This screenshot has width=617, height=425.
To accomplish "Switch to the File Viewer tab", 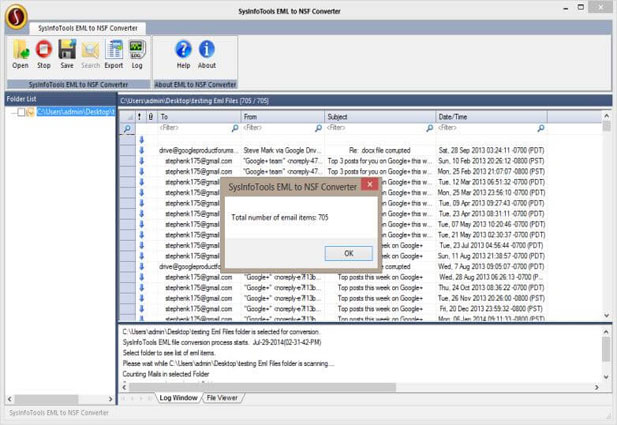I will click(x=222, y=398).
